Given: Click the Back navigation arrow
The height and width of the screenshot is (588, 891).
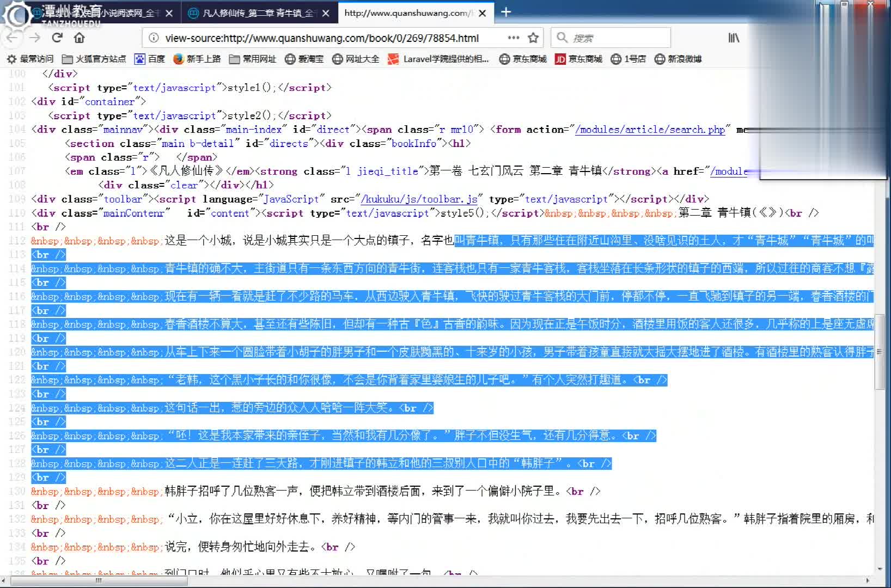Looking at the screenshot, I should (12, 38).
